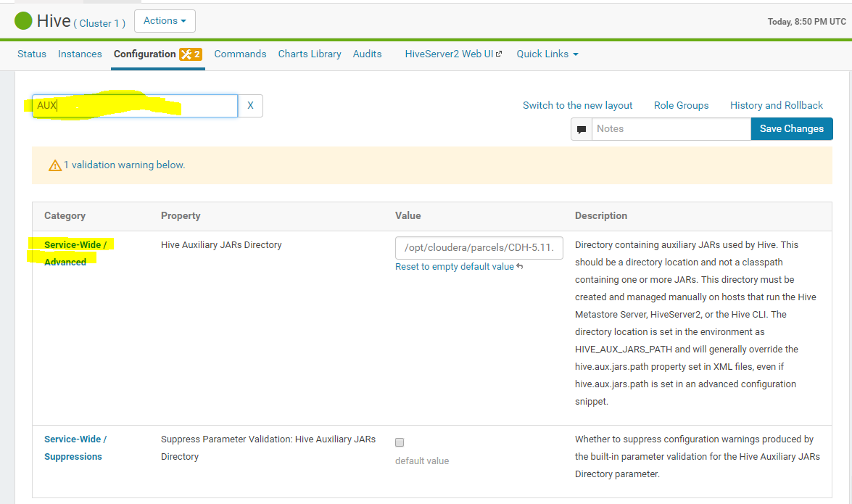Open the Role Groups link
The width and height of the screenshot is (852, 504).
pyautogui.click(x=682, y=105)
